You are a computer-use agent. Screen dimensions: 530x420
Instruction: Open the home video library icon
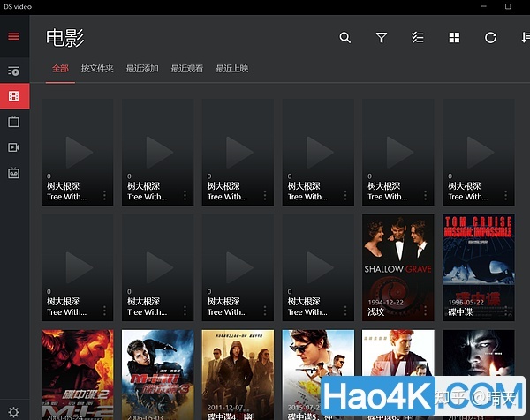(x=13, y=147)
